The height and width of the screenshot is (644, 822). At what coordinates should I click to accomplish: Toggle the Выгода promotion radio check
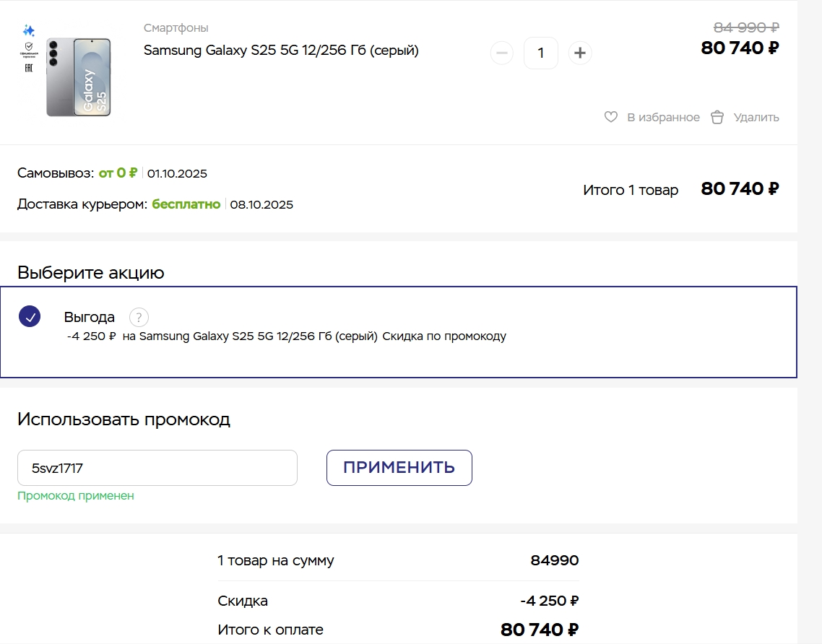pos(30,316)
